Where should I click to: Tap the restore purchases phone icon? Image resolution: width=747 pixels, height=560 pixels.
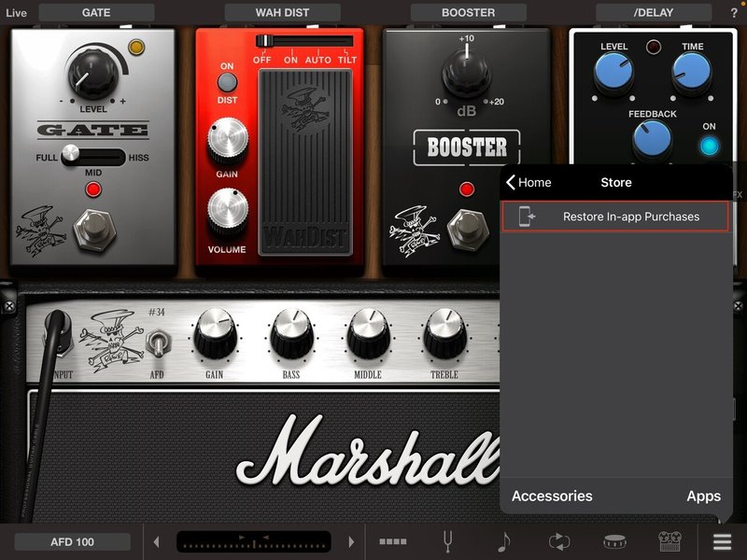click(527, 217)
